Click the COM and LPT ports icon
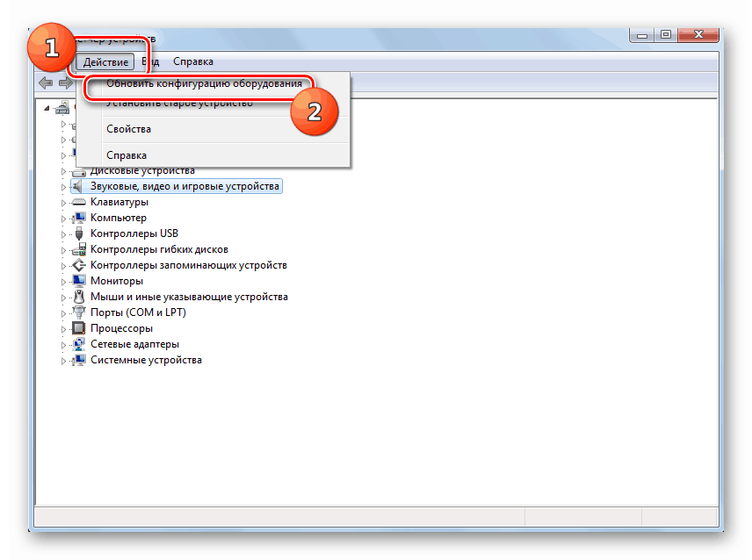Screen dimensions: 752x560 pyautogui.click(x=78, y=312)
